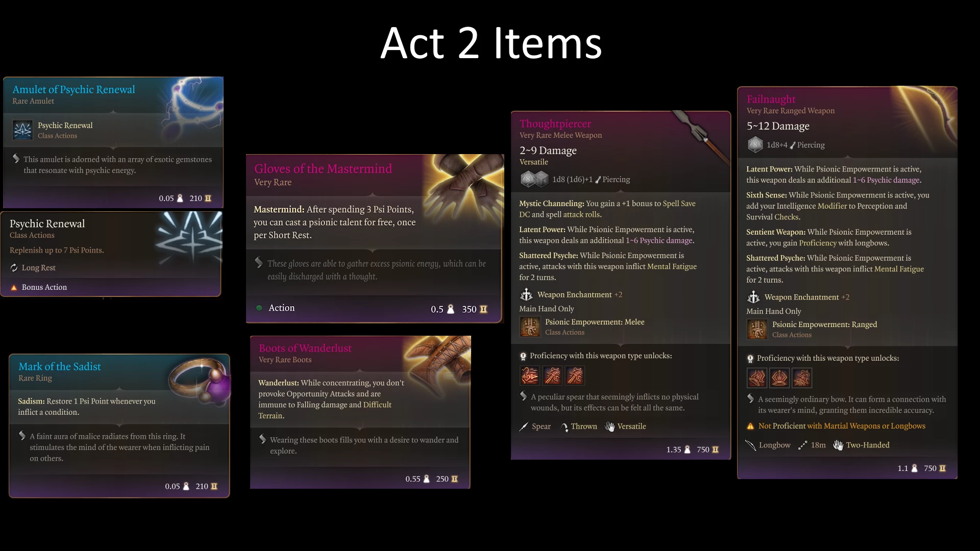Click the green Action dot on gloves
980x551 pixels.
click(259, 308)
